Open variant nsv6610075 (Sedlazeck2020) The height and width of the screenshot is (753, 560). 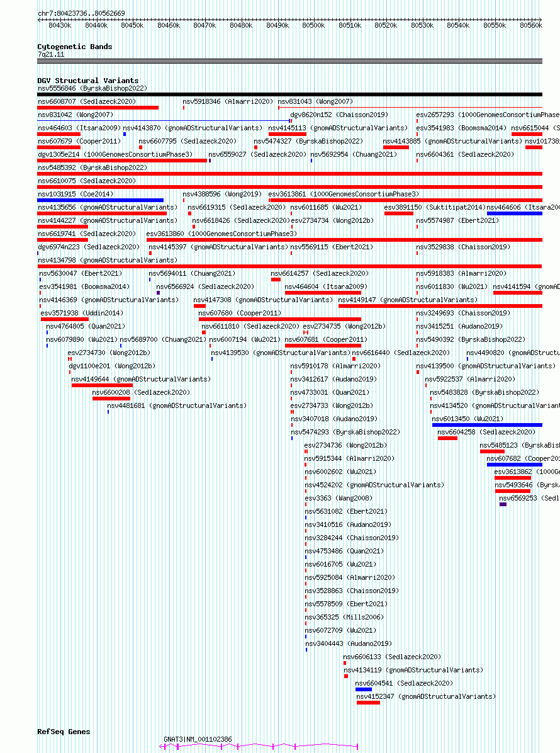tap(87, 181)
